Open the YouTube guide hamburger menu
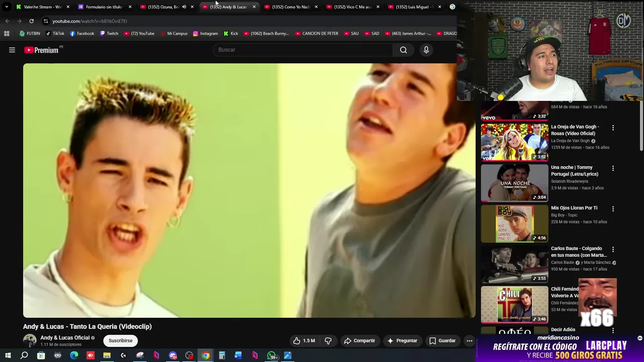Screen dimensions: 644x362 12,50
